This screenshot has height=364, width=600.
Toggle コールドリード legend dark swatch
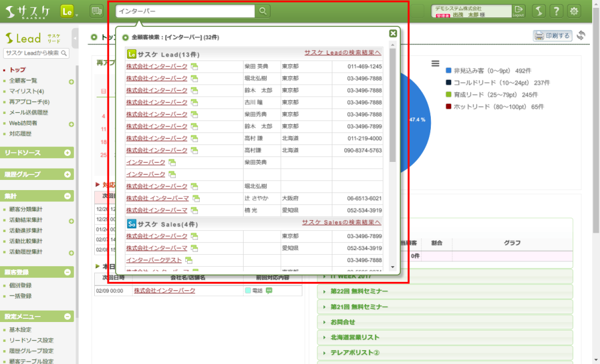tap(448, 83)
